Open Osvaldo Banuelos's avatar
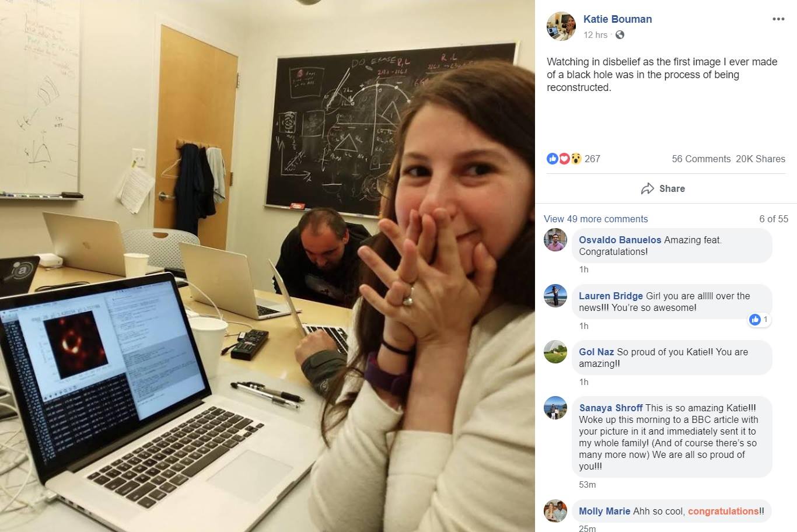Image resolution: width=797 pixels, height=532 pixels. (555, 240)
